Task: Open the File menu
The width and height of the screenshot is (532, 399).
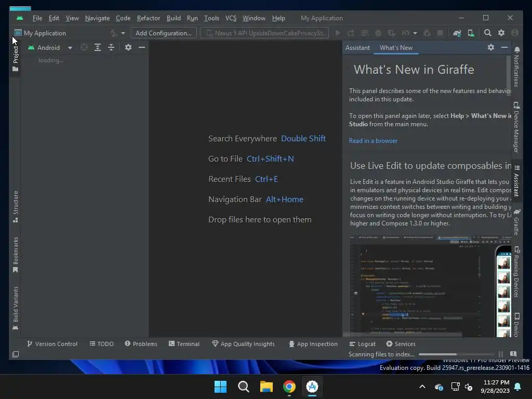Action: 37,18
